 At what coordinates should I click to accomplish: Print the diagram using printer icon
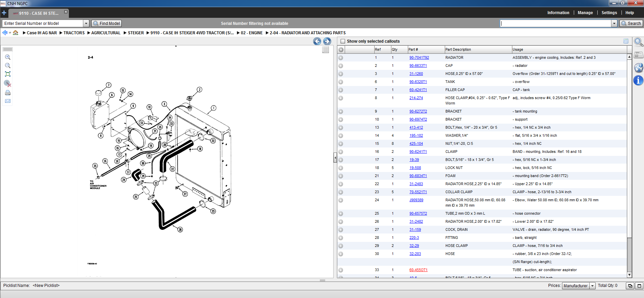pos(8,93)
